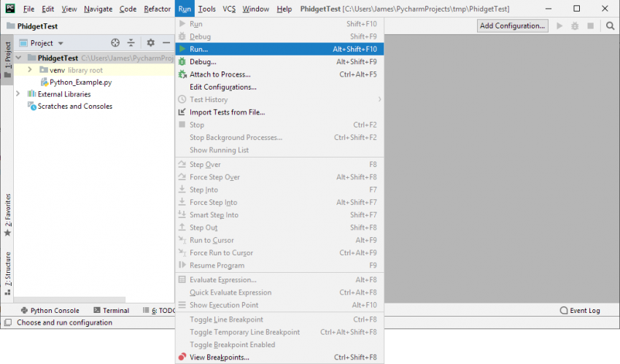The height and width of the screenshot is (364, 620).
Task: Hide the Project panel with the minus icon
Action: (x=166, y=43)
